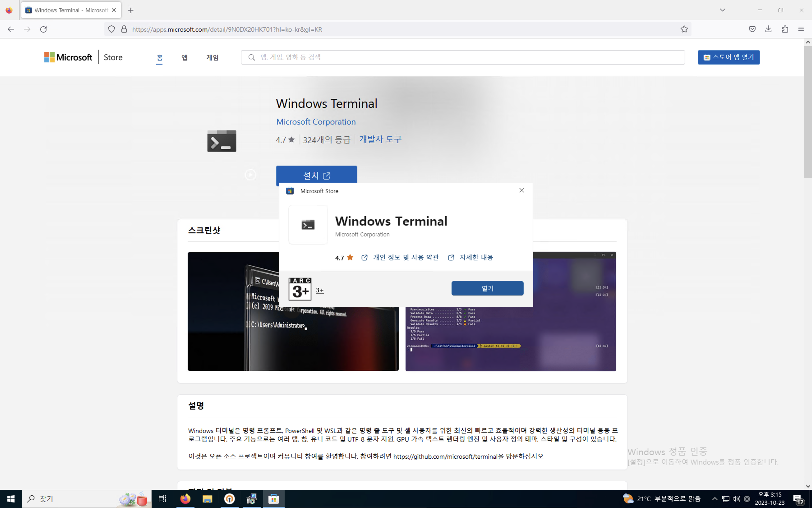Click Microsoft Store icon in taskbar
This screenshot has width=812, height=508.
point(273,499)
